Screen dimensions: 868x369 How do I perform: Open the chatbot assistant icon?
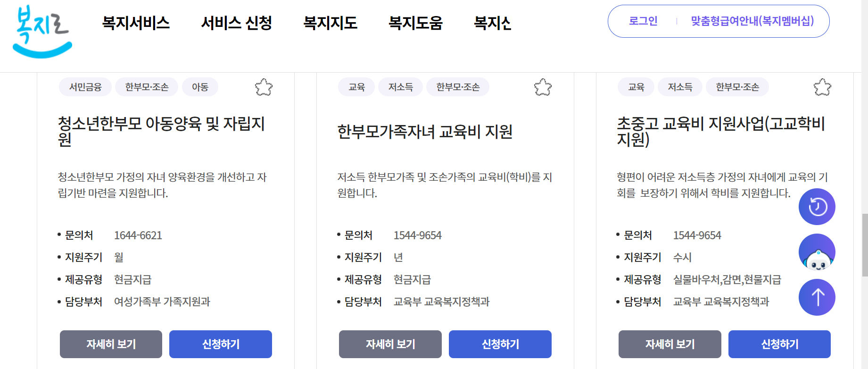[817, 252]
